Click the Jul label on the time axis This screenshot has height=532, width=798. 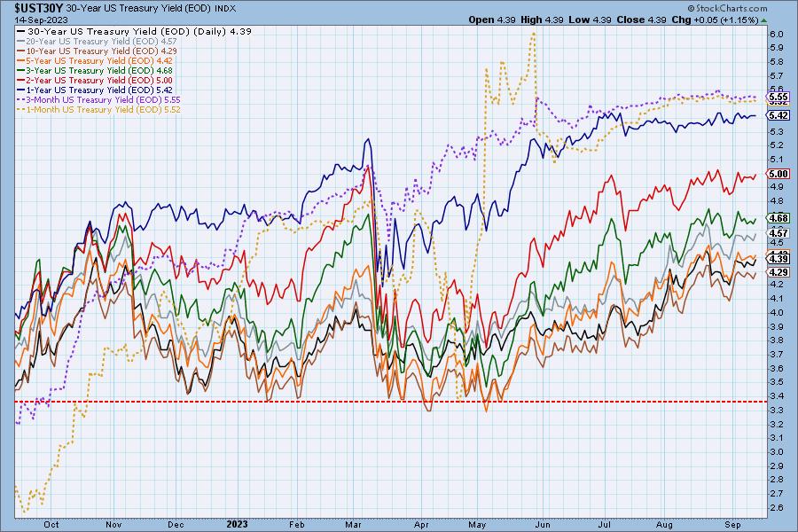pos(604,524)
